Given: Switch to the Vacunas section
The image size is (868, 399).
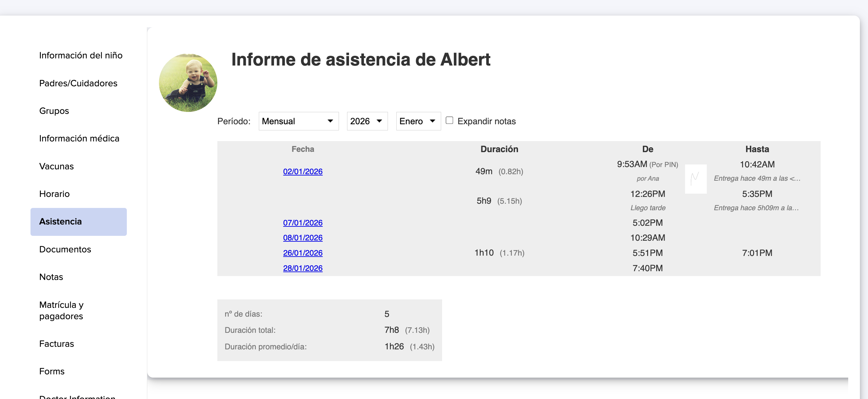Looking at the screenshot, I should click(x=56, y=166).
